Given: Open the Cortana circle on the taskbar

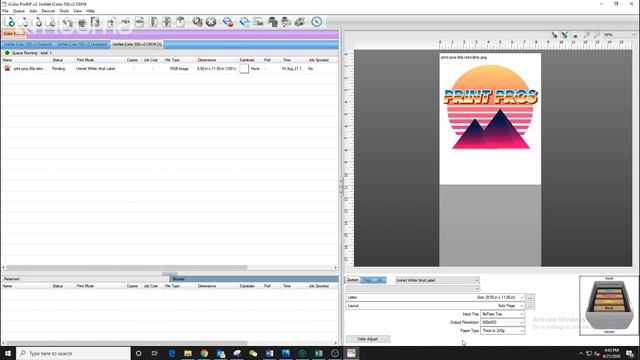Looking at the screenshot, I should (138, 353).
